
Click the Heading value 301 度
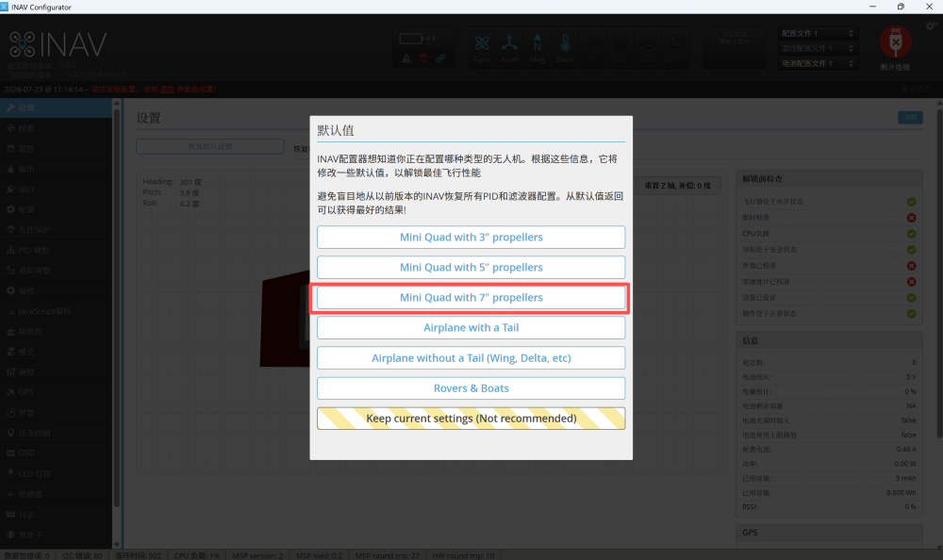(x=190, y=182)
